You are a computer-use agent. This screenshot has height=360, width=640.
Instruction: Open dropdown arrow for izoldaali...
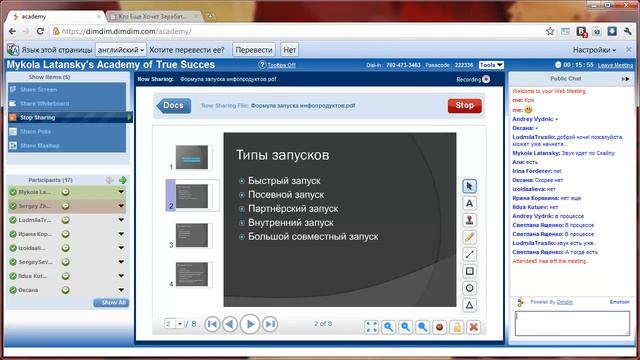tap(121, 248)
